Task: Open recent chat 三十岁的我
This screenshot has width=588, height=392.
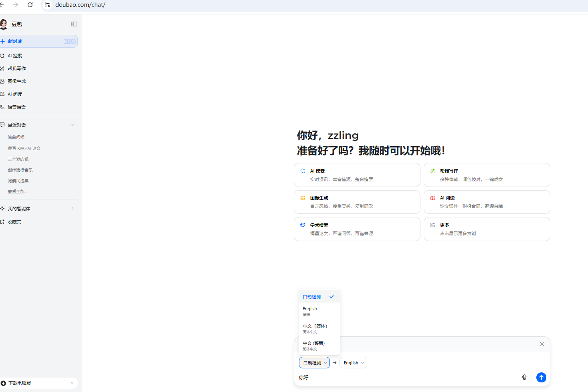Action: (18, 159)
